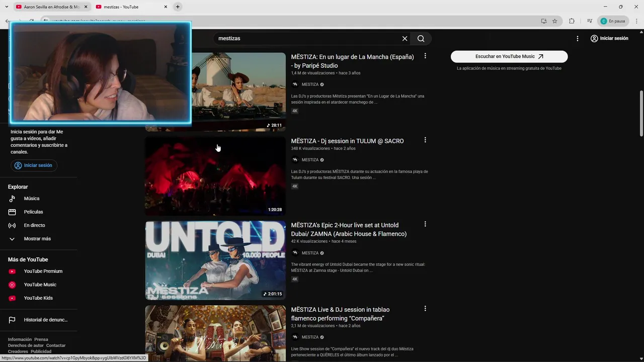Open options for TULUM @ SACRO video
Image resolution: width=644 pixels, height=362 pixels.
pyautogui.click(x=425, y=140)
